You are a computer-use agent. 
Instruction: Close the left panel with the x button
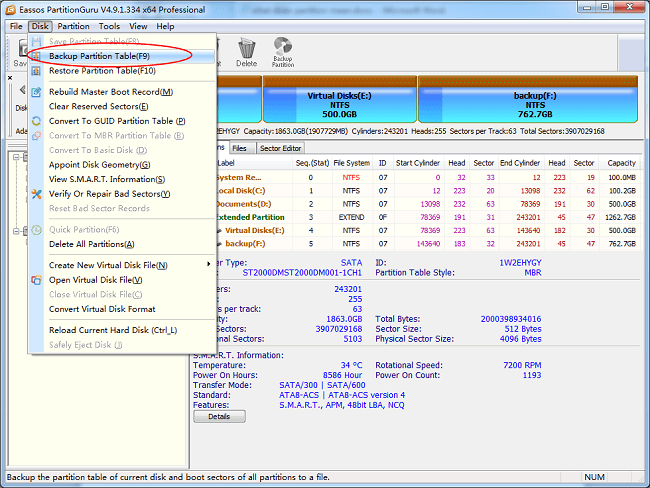10,78
